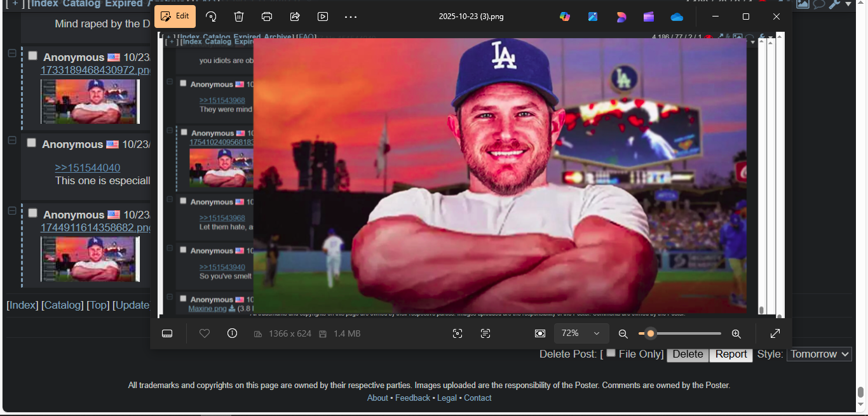The height and width of the screenshot is (416, 868).
Task: Tick checkbox of post quoting >>151544040
Action: point(32,143)
